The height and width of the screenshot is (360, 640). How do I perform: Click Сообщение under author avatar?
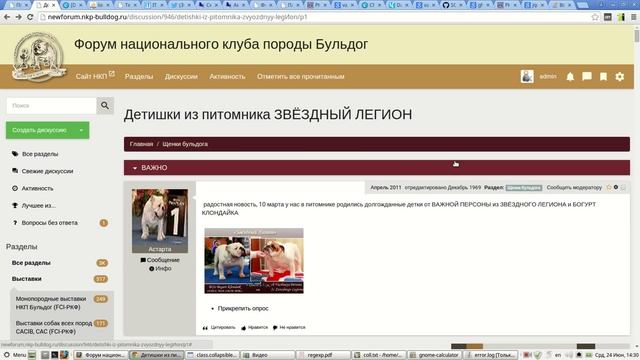coord(160,260)
